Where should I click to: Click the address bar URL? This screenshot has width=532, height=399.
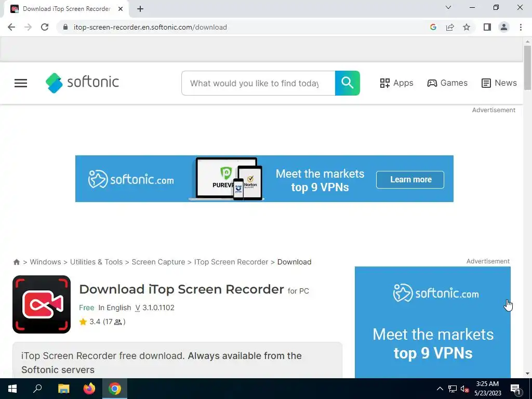click(150, 27)
